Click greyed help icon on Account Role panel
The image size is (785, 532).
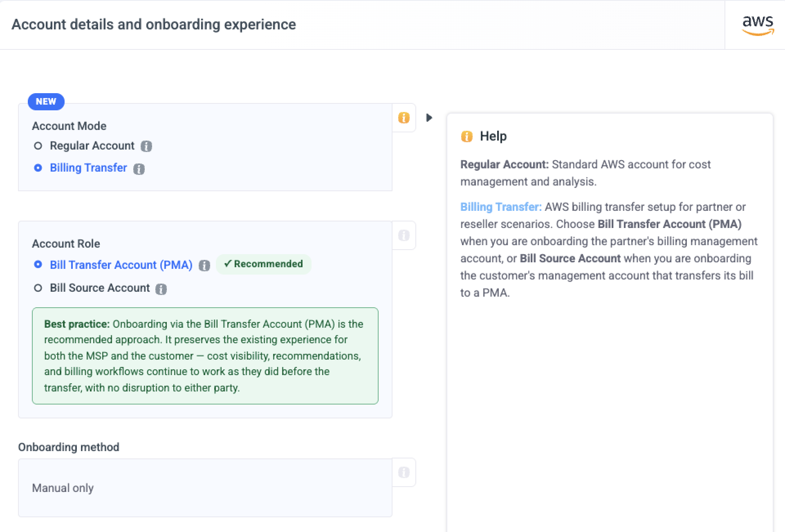point(404,235)
